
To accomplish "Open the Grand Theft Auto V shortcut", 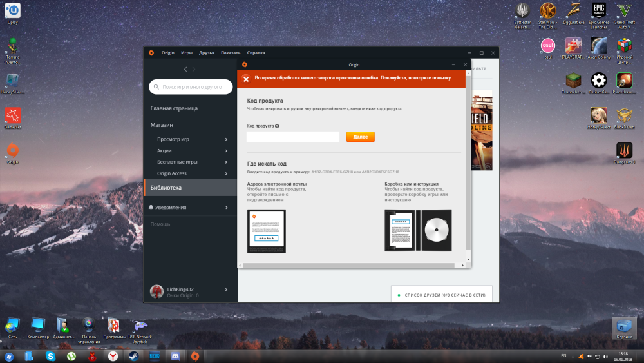I will pos(624,15).
